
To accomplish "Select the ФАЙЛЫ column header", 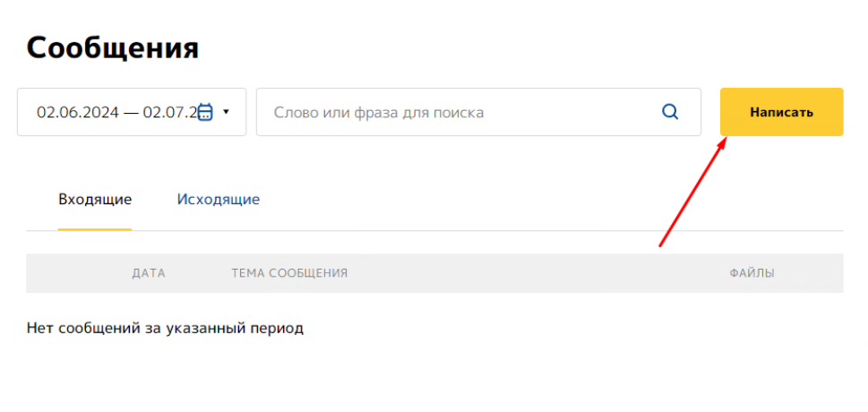I will tap(752, 273).
